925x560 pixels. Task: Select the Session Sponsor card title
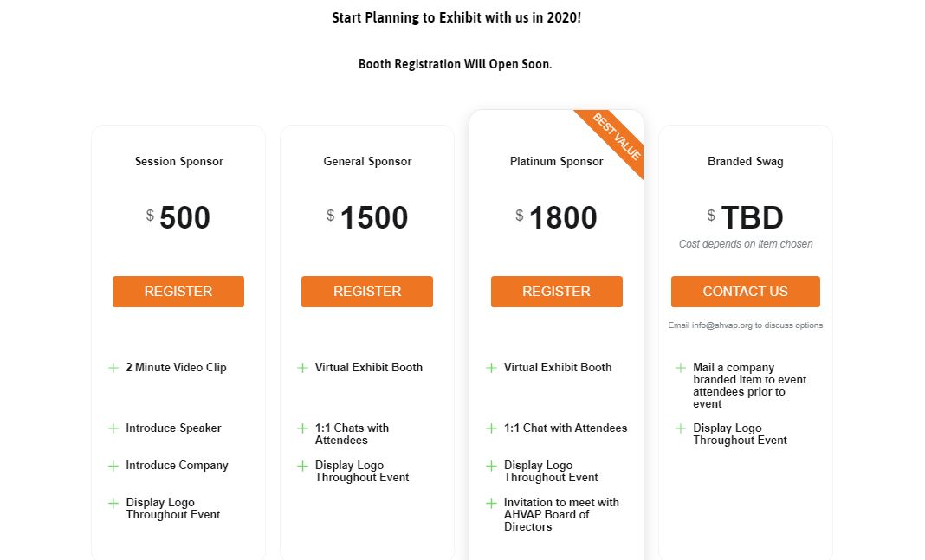(x=178, y=162)
